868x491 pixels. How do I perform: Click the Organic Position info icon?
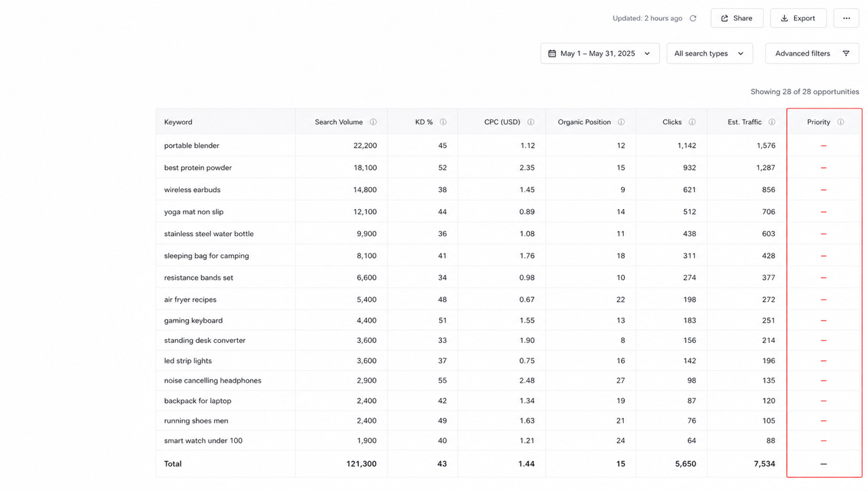click(621, 122)
